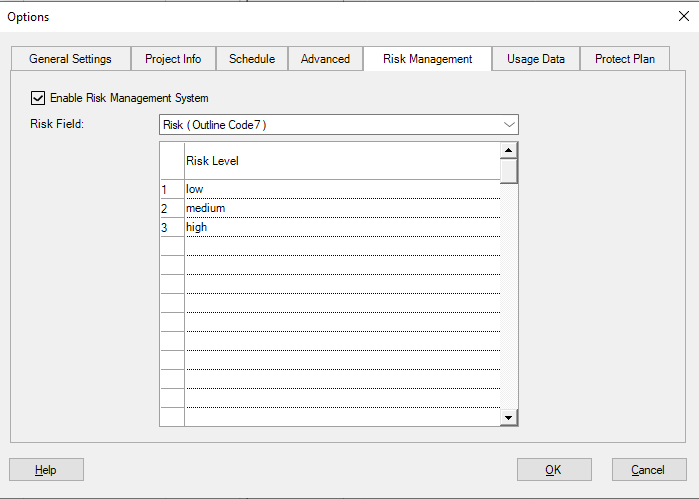Select the 'low' risk level cell
Viewport: 699px width, 499px height.
tap(341, 189)
